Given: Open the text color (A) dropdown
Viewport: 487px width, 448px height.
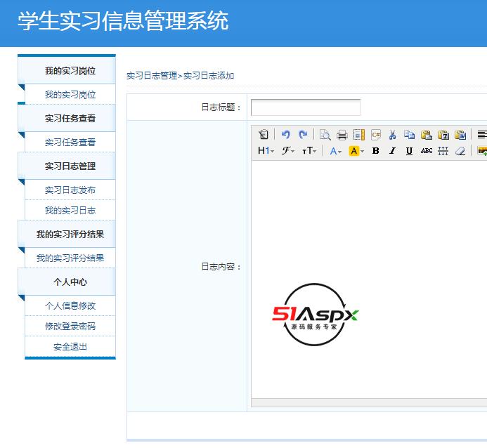Looking at the screenshot, I should 335,151.
